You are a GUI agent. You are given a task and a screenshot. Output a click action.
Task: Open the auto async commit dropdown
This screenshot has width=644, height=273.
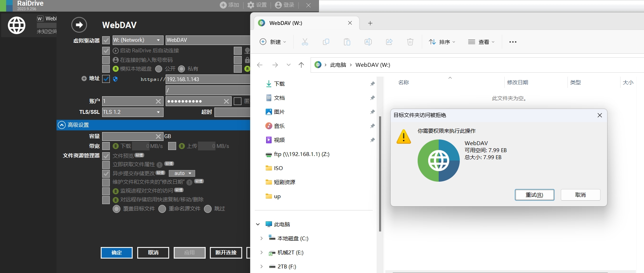(182, 173)
